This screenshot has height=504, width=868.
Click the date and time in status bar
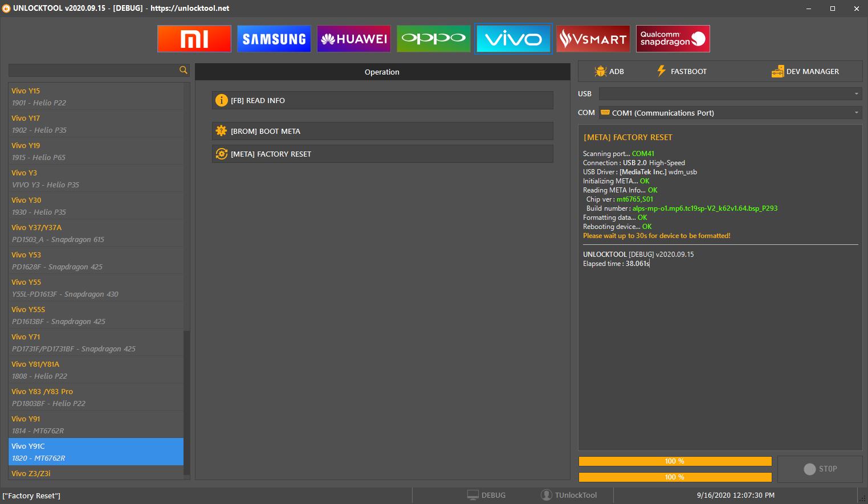tap(736, 495)
